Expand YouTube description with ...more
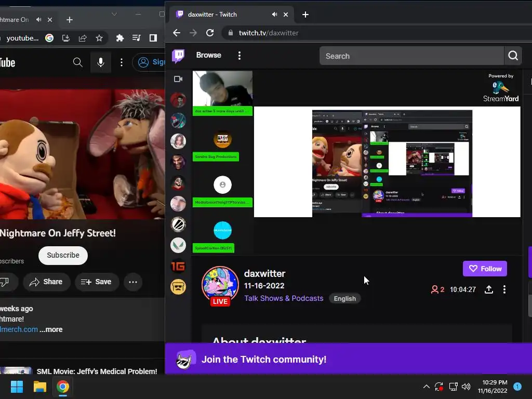 tap(51, 329)
